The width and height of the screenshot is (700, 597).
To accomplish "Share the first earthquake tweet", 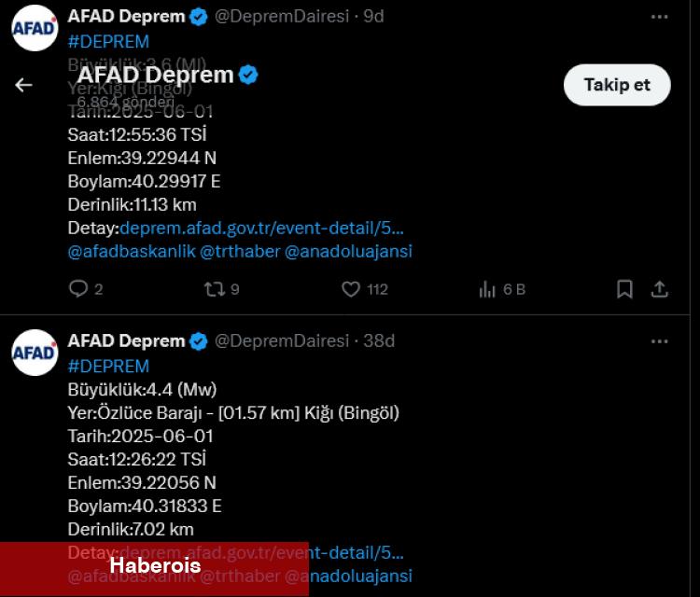I will tap(659, 289).
